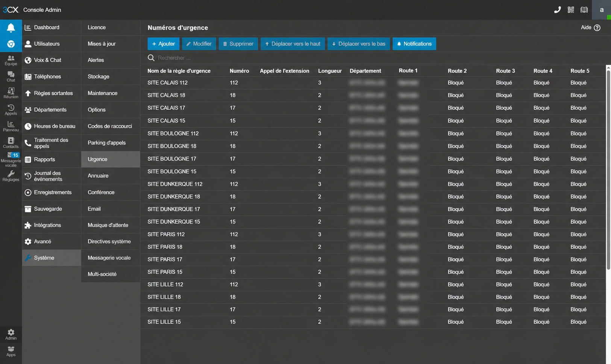Image resolution: width=611 pixels, height=364 pixels.
Task: Click the Ajouter button
Action: point(164,44)
